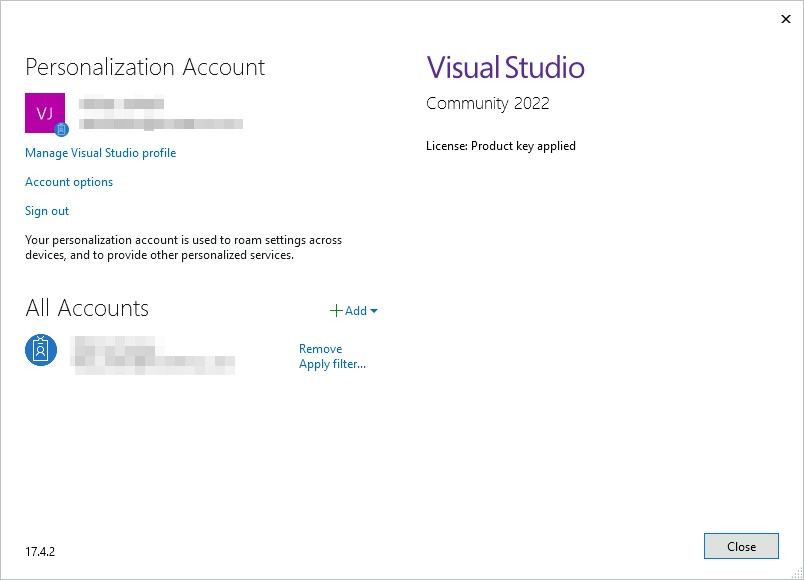Expand the chevron next to Add

tap(374, 311)
